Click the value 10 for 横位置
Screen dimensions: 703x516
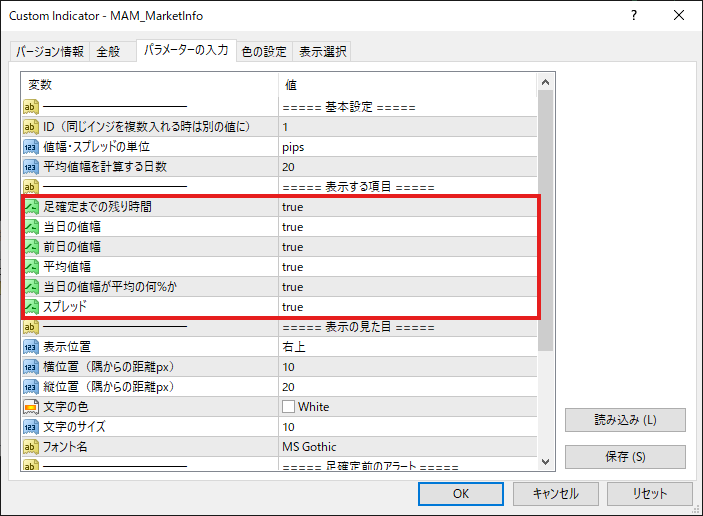click(408, 367)
